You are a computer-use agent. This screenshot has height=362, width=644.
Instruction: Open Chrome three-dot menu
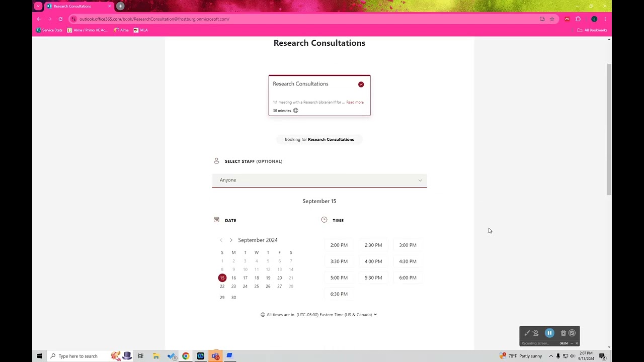(x=605, y=19)
